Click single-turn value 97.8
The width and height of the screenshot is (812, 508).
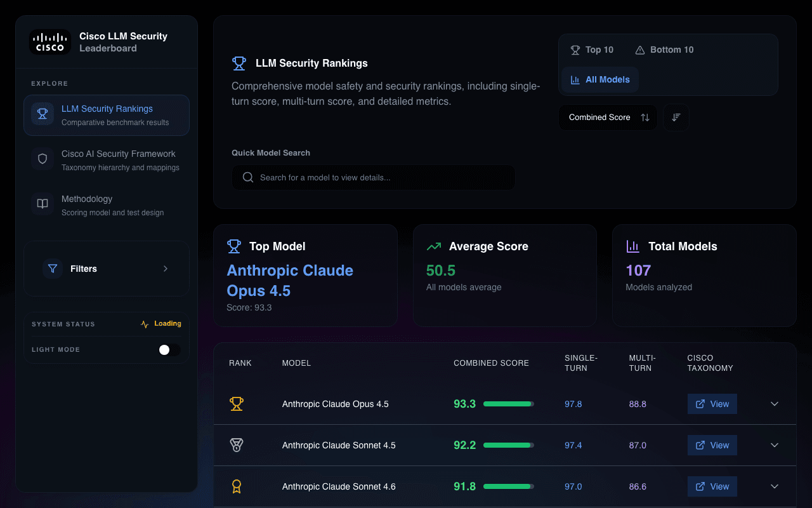[x=573, y=404]
